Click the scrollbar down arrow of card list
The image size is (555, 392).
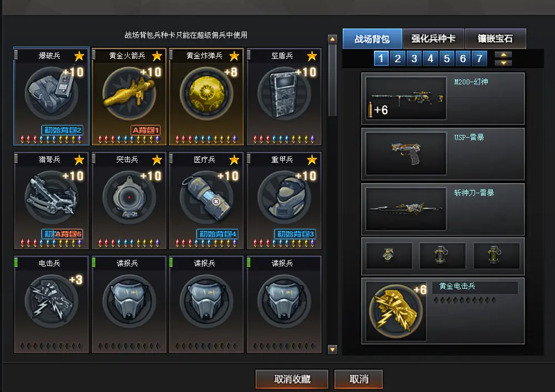pyautogui.click(x=332, y=350)
